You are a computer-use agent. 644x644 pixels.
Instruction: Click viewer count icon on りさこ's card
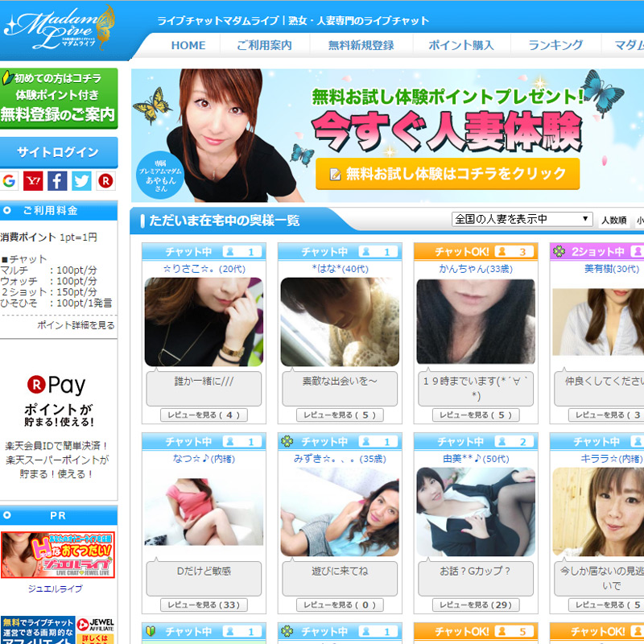tap(230, 251)
